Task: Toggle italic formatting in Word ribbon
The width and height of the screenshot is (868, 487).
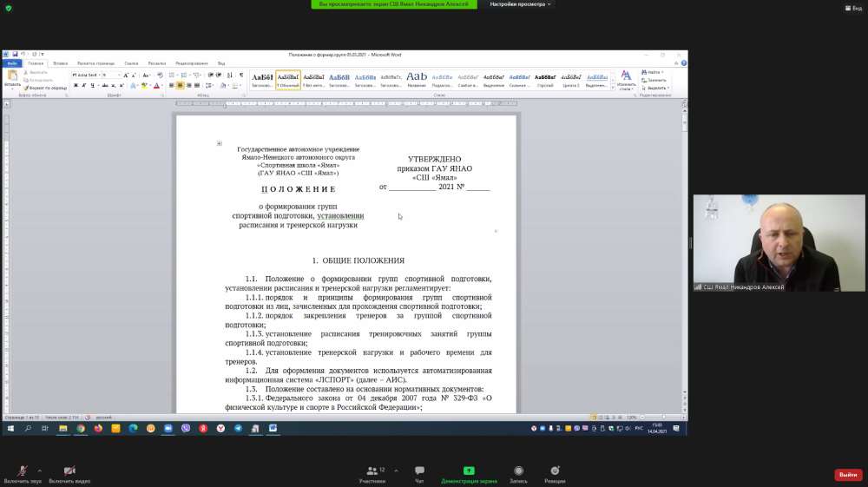Action: pos(84,86)
